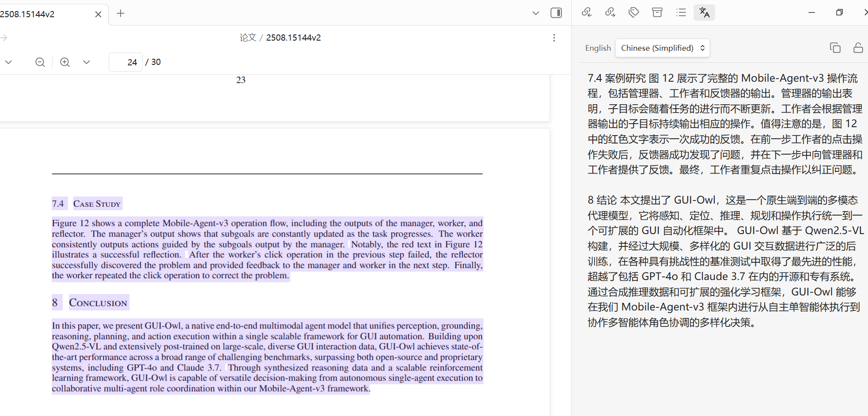Image resolution: width=868 pixels, height=416 pixels.
Task: Open a new tab with plus button
Action: point(121,13)
